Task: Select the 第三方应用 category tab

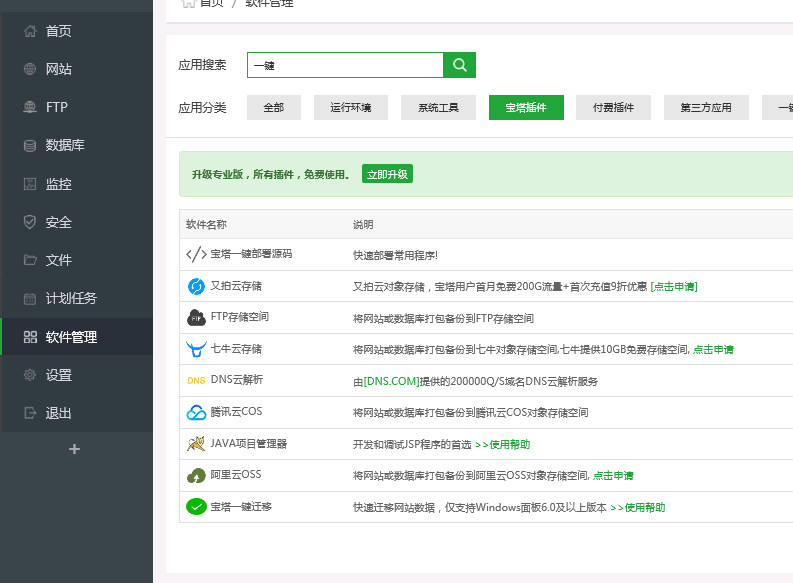Action: (x=706, y=107)
